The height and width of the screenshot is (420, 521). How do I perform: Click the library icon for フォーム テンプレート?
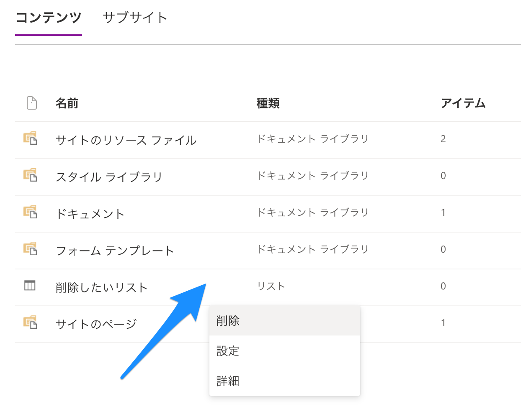(x=30, y=249)
